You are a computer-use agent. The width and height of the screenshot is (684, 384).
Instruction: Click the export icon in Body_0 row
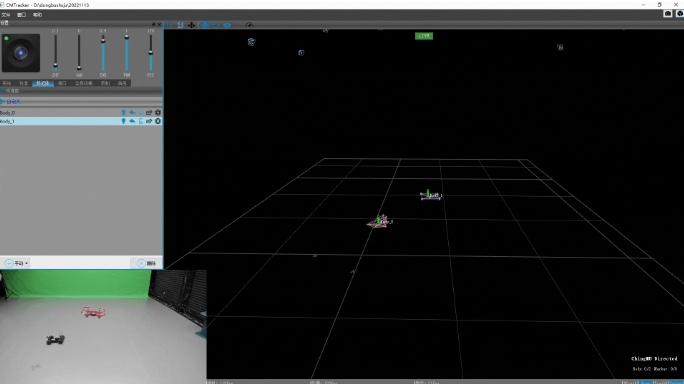point(149,113)
